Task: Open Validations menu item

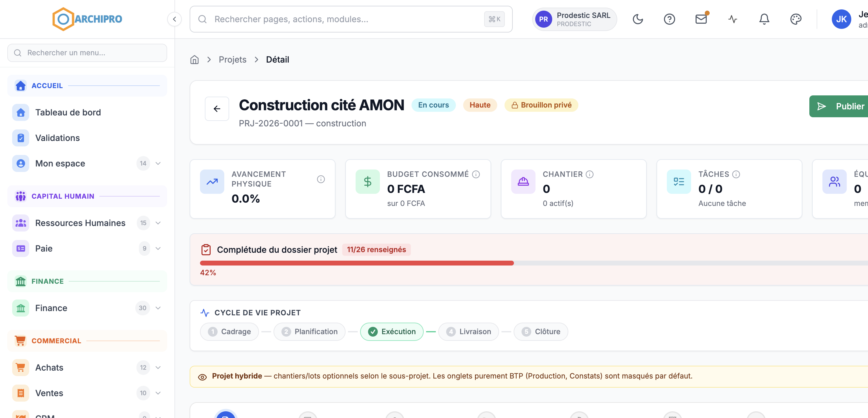Action: coord(87,138)
